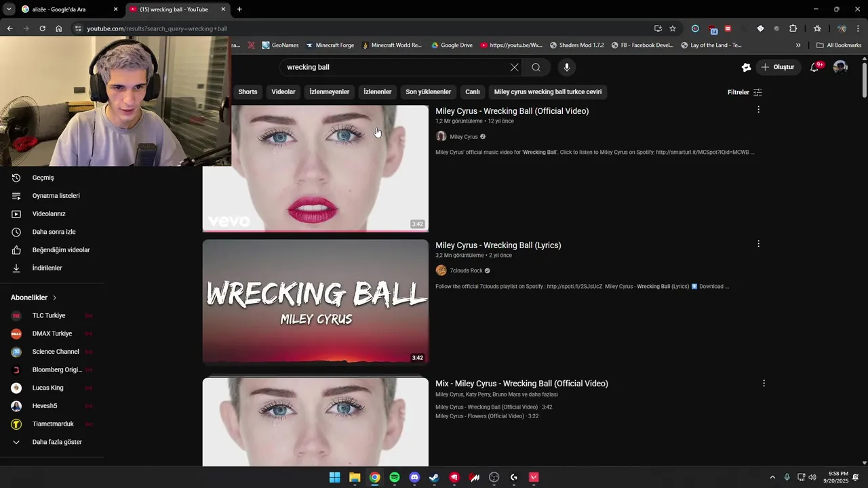The image size is (868, 488).
Task: Click the install app icon in address bar
Action: [x=658, y=28]
